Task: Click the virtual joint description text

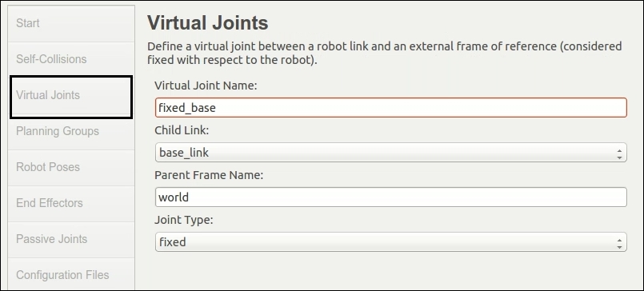Action: tap(385, 53)
